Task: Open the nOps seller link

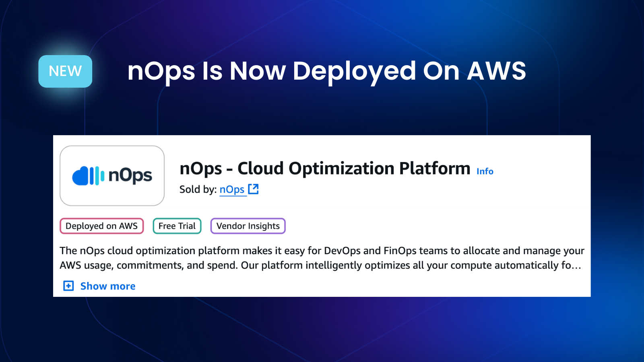Action: (x=232, y=189)
